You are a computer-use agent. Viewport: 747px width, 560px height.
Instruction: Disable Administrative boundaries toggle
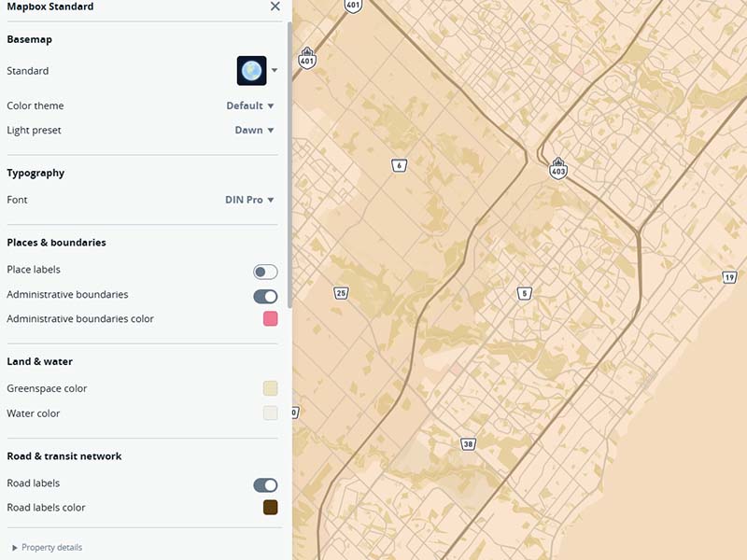[x=265, y=296]
